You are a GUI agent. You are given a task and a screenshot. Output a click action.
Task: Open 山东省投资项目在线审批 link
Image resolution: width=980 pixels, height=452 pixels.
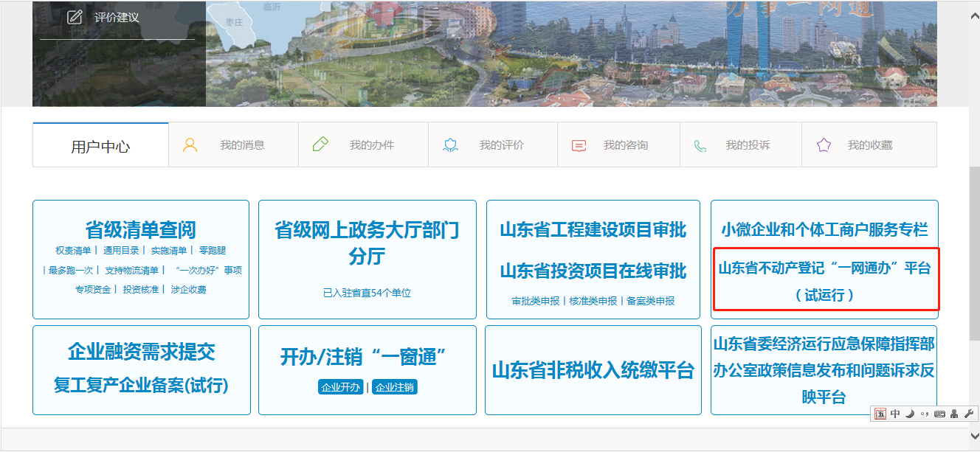[593, 271]
